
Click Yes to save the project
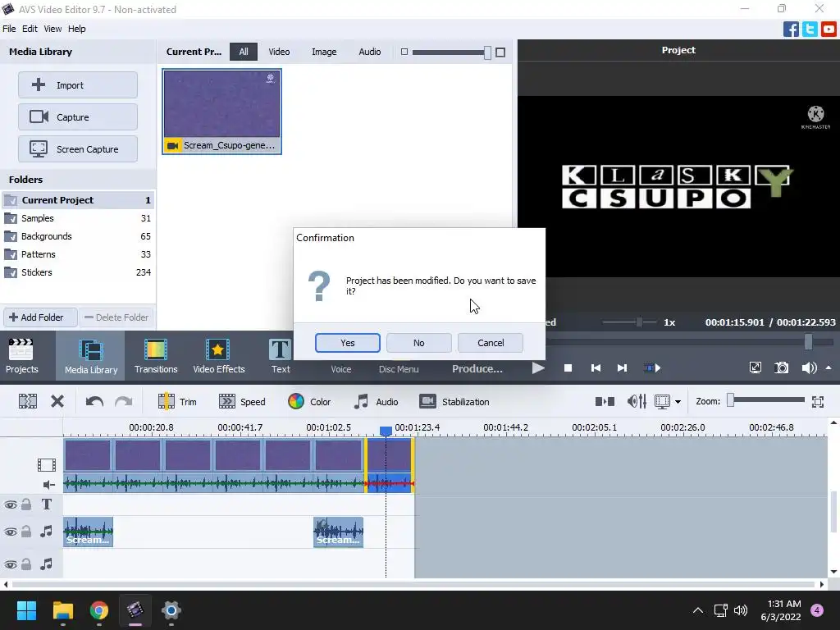(x=348, y=343)
